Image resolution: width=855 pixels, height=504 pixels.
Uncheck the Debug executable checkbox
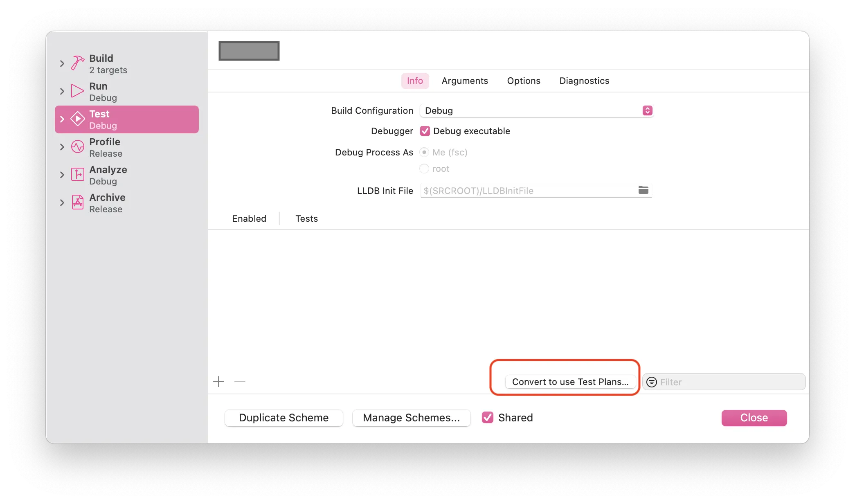425,131
